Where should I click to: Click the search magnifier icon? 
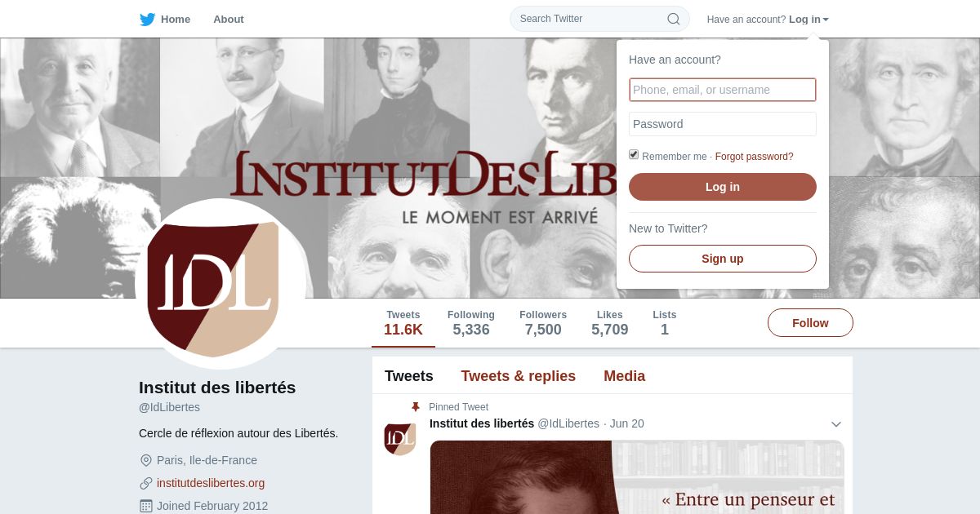(x=674, y=19)
